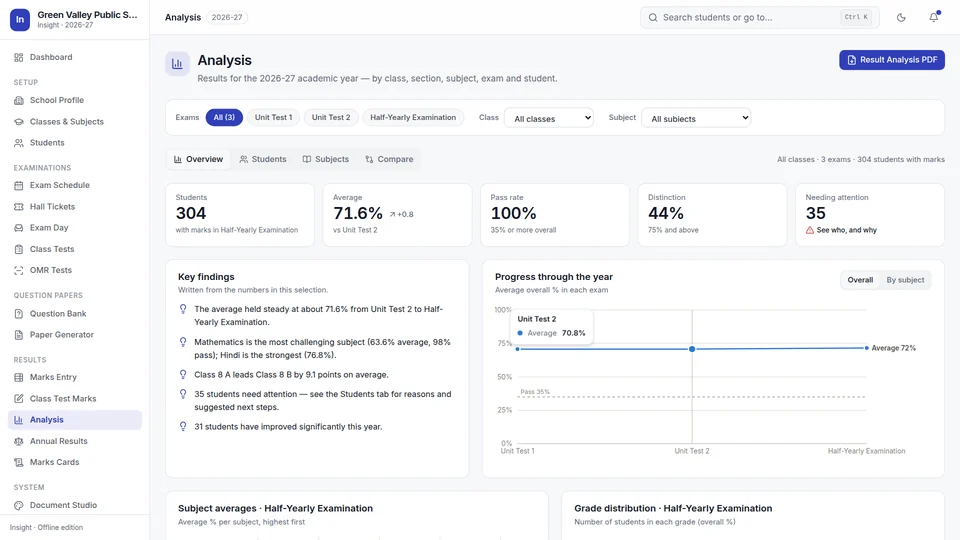Image resolution: width=960 pixels, height=540 pixels.
Task: Click the OMR Tests scan icon
Action: pyautogui.click(x=18, y=270)
